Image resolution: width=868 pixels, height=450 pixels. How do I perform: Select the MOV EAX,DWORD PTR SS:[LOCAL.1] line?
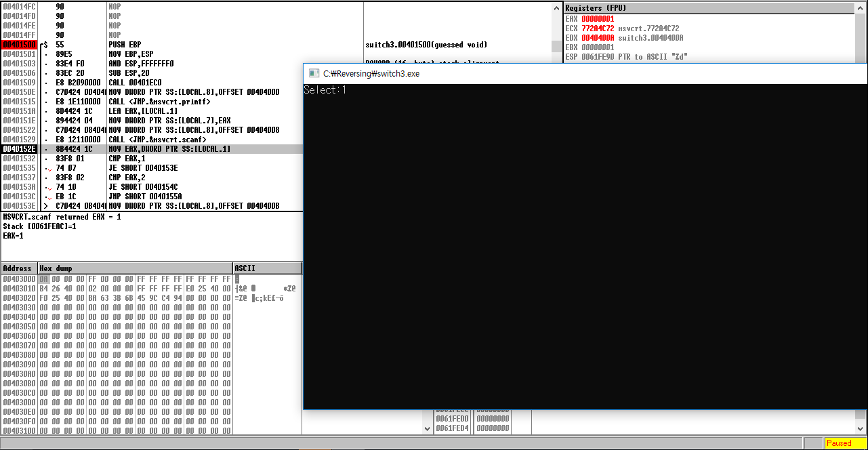point(169,149)
